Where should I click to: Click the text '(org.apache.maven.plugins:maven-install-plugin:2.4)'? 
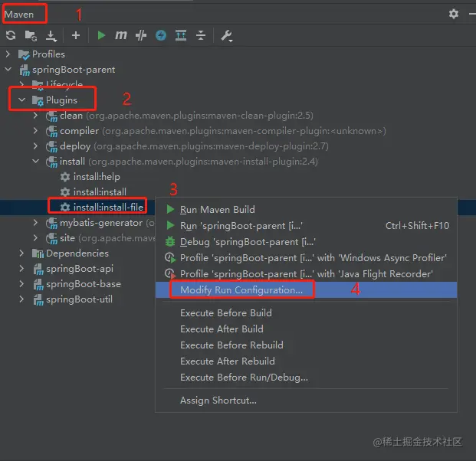coord(203,162)
